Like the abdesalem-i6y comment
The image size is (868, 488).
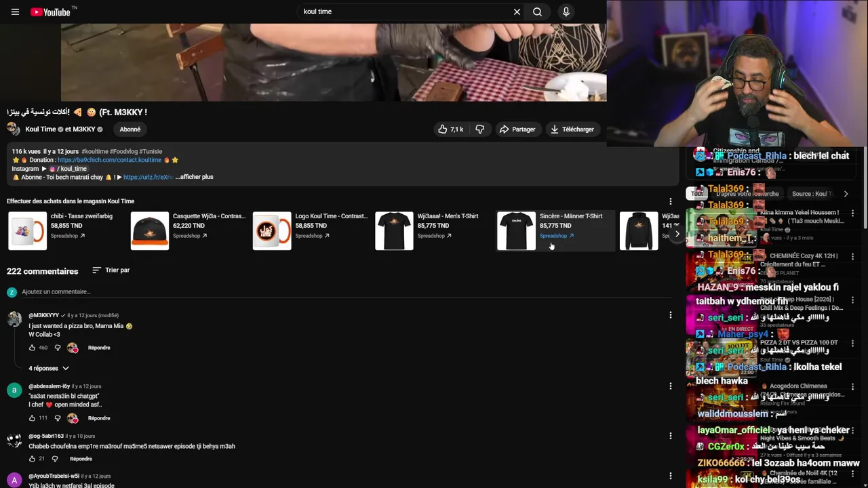tap(32, 418)
